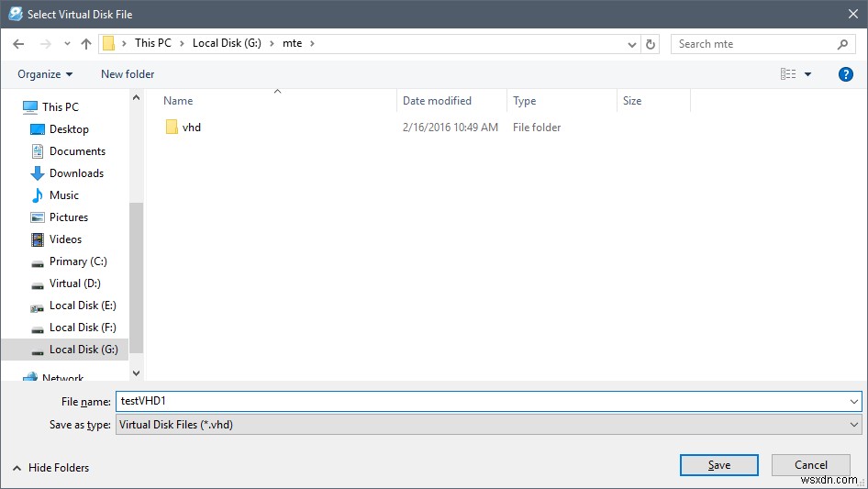Viewport: 868px width, 489px height.
Task: Refresh the current folder view
Action: tap(651, 44)
